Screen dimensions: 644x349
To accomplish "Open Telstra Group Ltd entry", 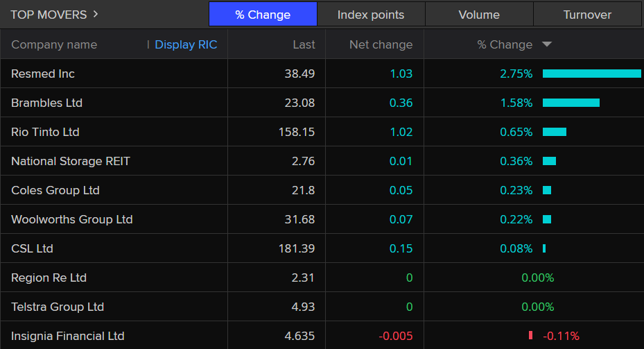I will pos(58,307).
